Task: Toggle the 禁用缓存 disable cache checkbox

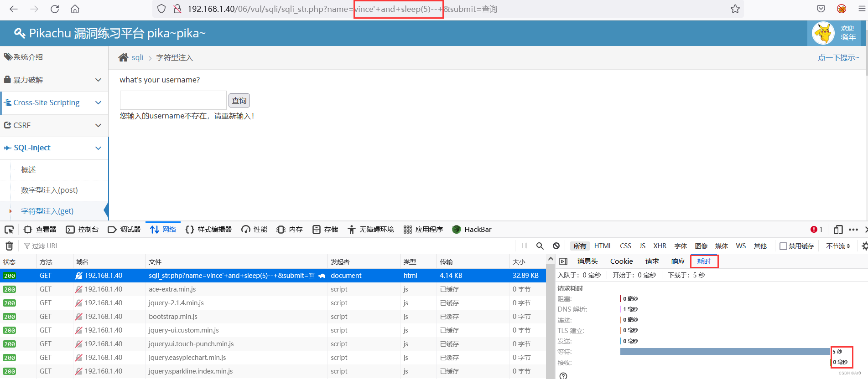Action: (x=783, y=246)
